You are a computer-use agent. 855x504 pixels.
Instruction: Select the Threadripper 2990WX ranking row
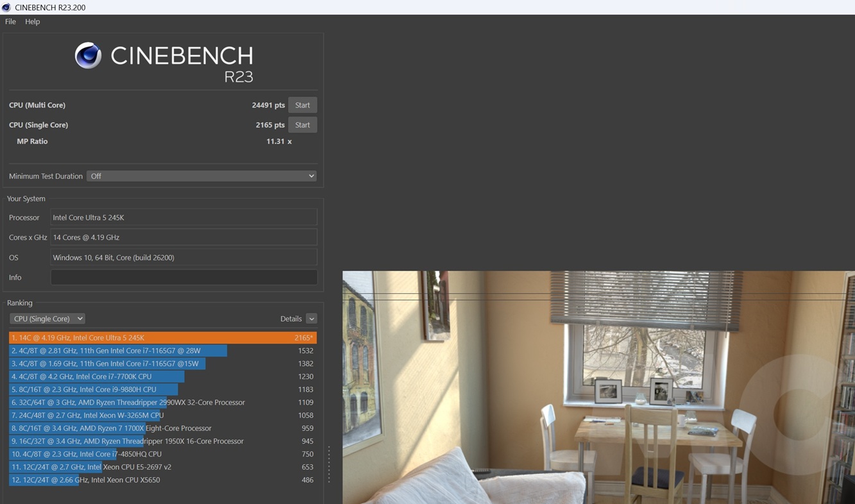click(x=162, y=402)
